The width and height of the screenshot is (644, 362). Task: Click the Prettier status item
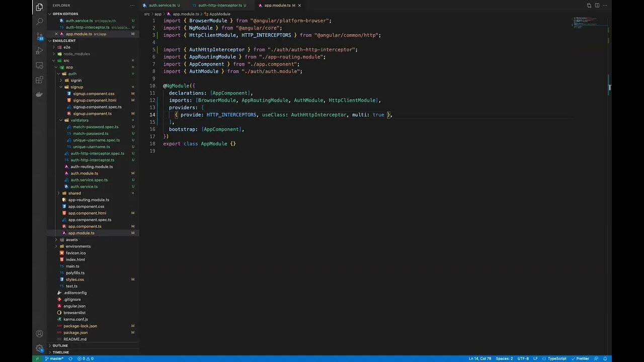coord(581,358)
